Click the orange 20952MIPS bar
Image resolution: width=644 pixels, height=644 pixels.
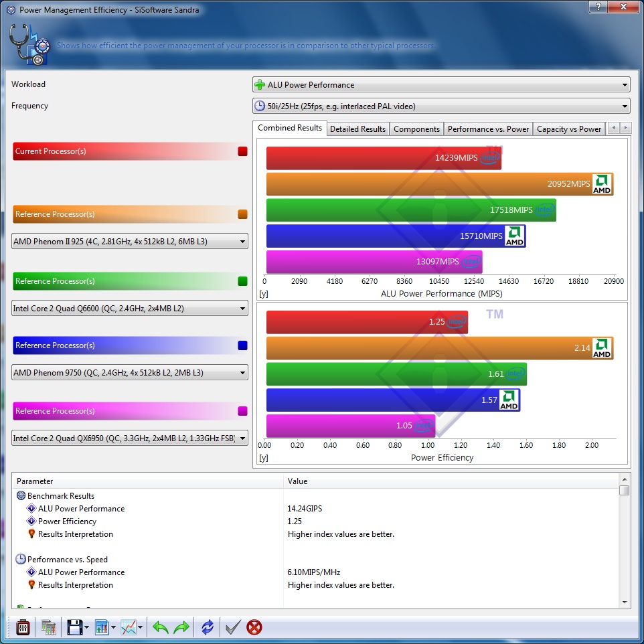click(x=440, y=184)
